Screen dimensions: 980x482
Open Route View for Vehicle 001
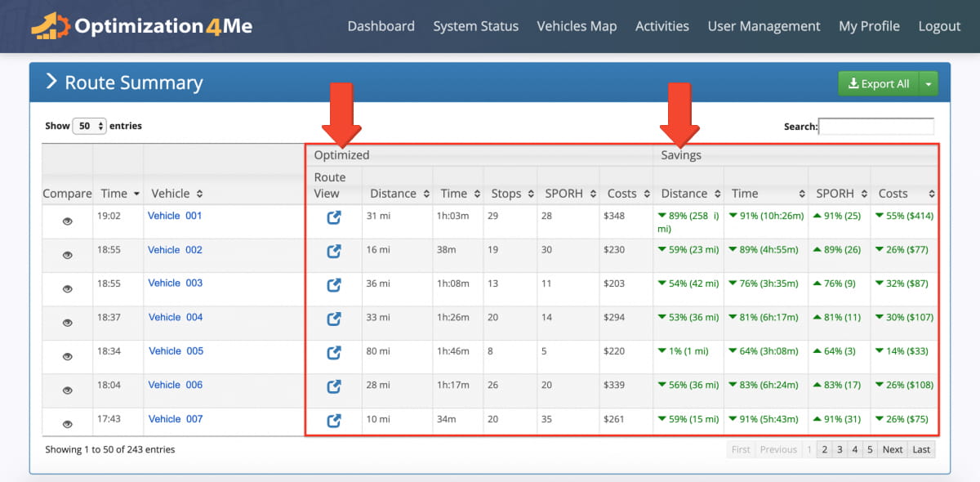point(333,218)
